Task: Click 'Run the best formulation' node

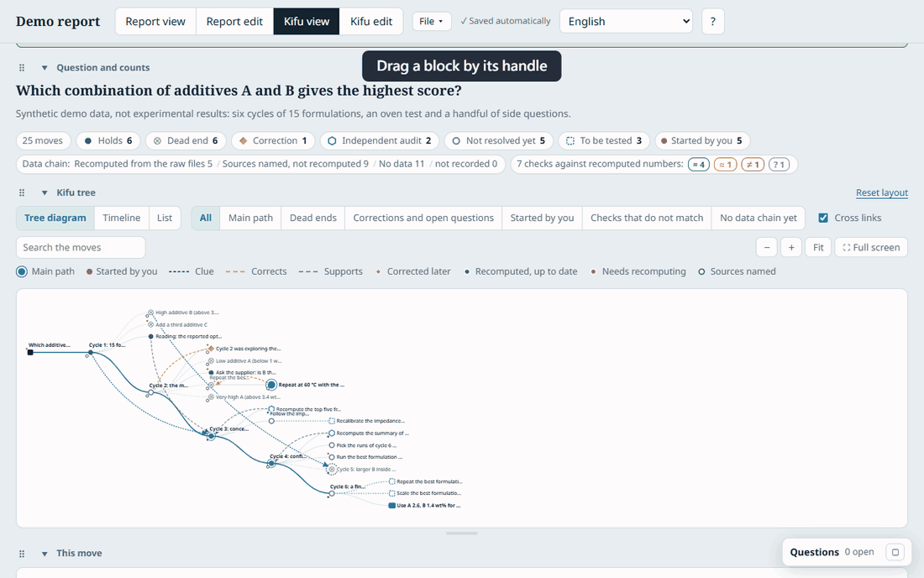Action: pyautogui.click(x=332, y=457)
